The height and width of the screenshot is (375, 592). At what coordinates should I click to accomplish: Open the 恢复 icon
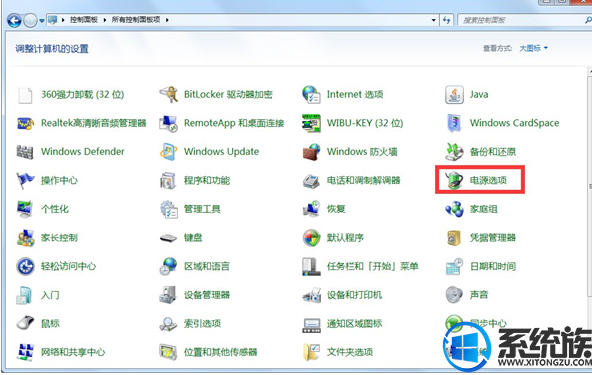coord(311,209)
